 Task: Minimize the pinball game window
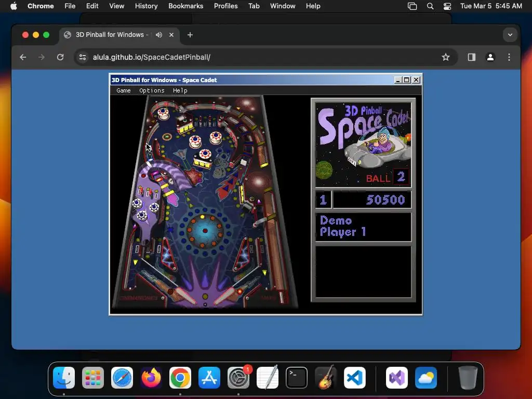tap(398, 80)
